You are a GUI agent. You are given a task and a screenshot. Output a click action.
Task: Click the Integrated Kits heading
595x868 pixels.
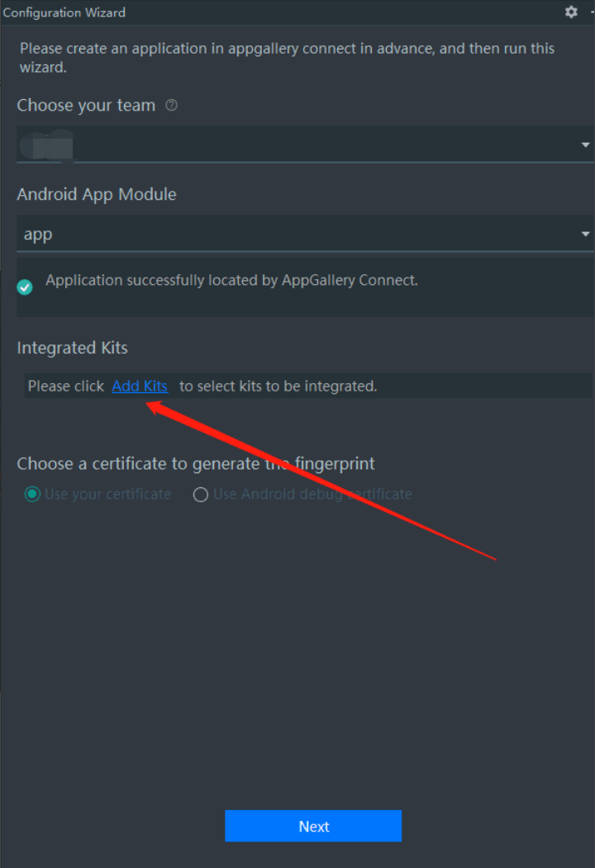pyautogui.click(x=73, y=348)
